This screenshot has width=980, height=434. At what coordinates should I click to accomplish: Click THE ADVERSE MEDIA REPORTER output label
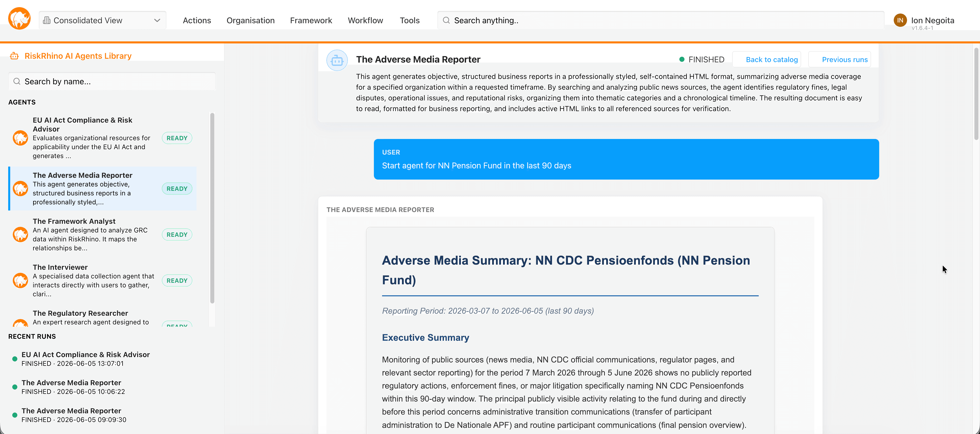pyautogui.click(x=380, y=210)
